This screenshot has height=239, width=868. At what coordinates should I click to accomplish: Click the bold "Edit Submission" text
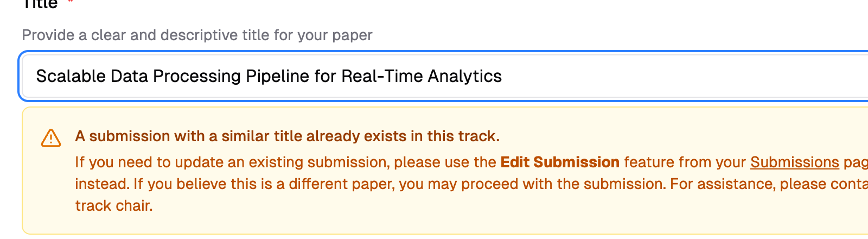point(560,162)
